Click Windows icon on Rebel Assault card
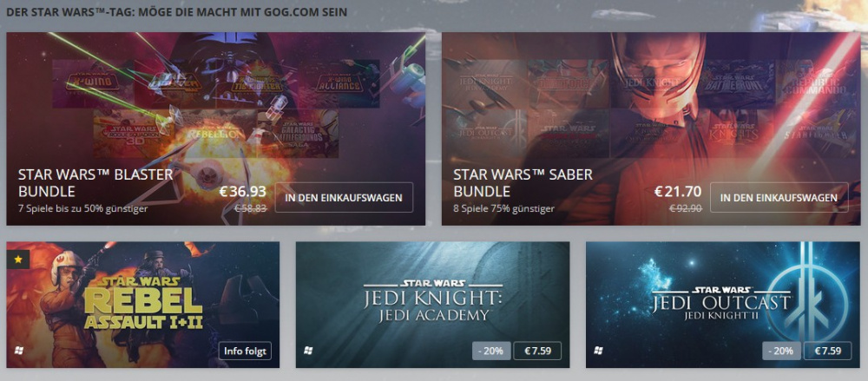The width and height of the screenshot is (868, 381). click(x=19, y=351)
